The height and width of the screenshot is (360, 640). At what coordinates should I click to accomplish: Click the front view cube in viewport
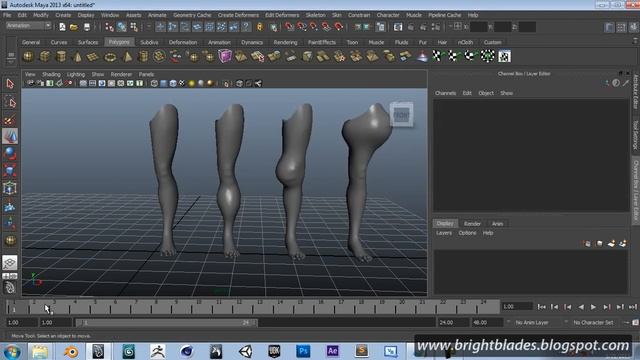point(401,115)
